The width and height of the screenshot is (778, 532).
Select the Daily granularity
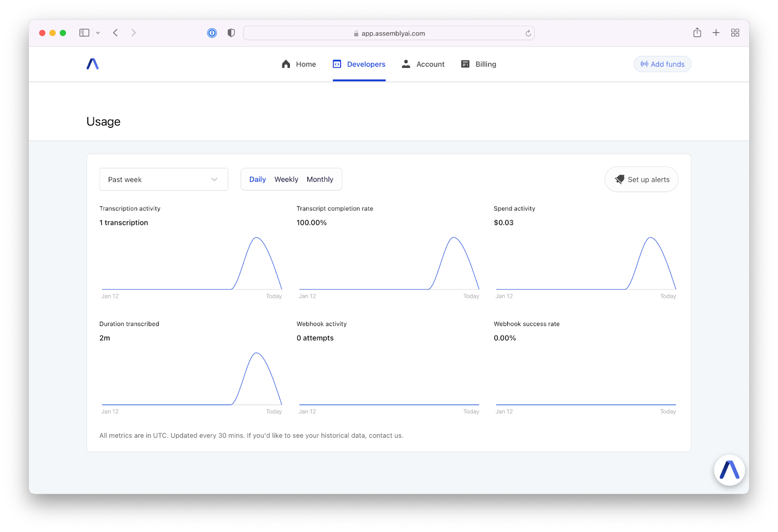coord(257,179)
